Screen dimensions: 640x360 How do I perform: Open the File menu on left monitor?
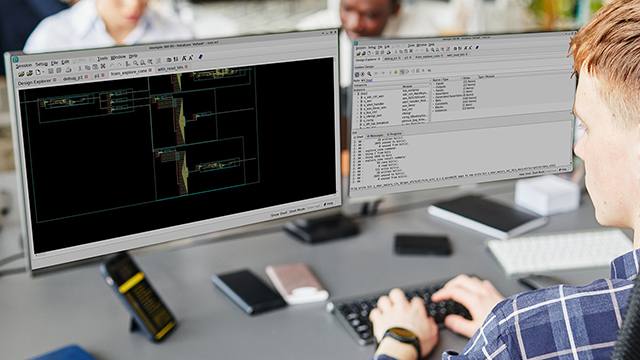tap(55, 63)
